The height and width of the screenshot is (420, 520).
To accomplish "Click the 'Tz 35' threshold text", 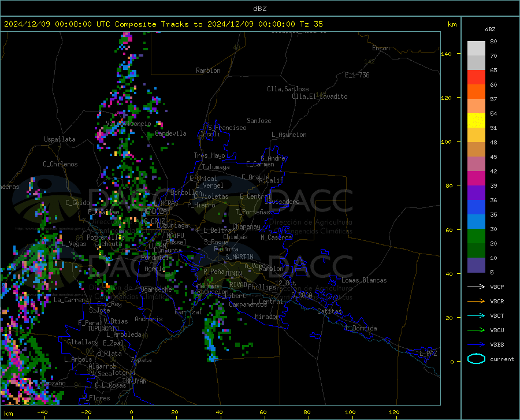I will [311, 24].
